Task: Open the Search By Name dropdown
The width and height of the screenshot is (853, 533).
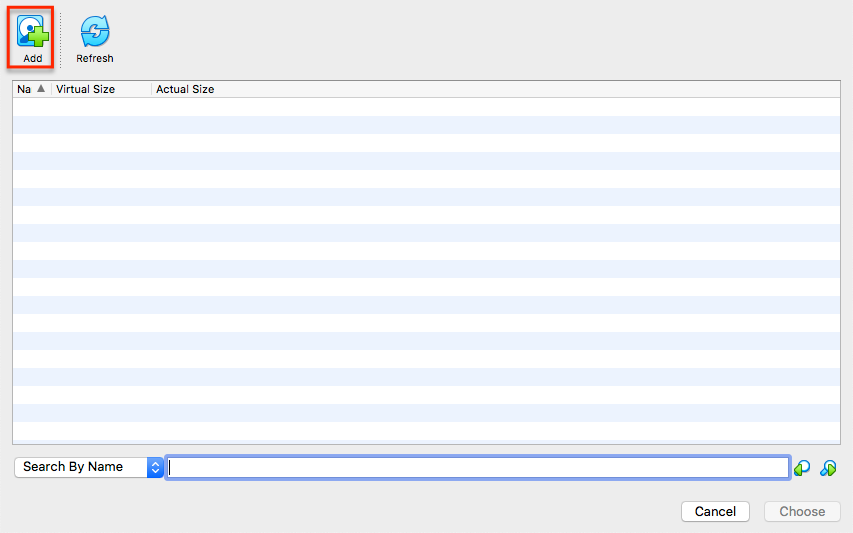Action: [x=82, y=467]
